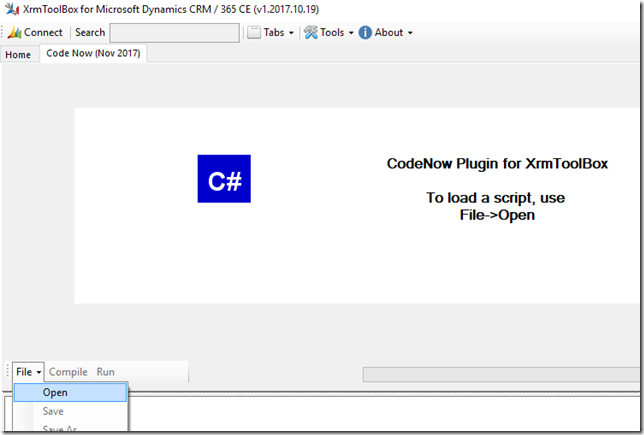Click the toolbar grip beside the File menu
644x435 pixels.
point(7,371)
